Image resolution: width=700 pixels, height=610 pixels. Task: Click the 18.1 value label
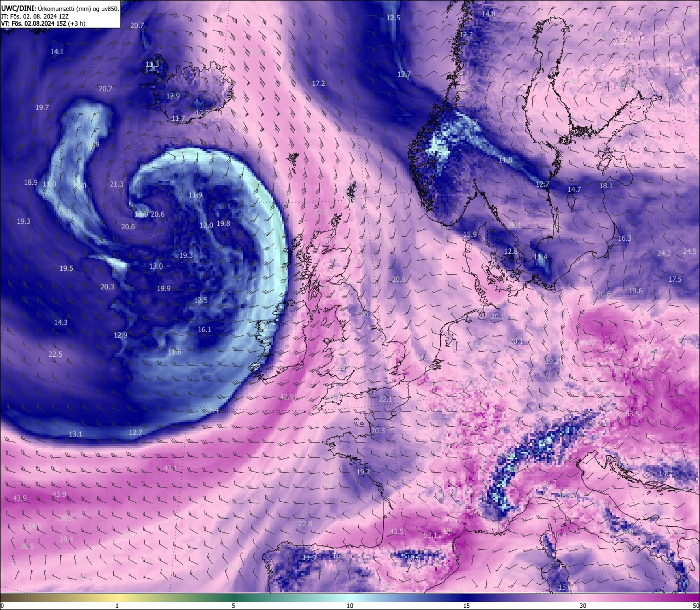click(x=606, y=186)
